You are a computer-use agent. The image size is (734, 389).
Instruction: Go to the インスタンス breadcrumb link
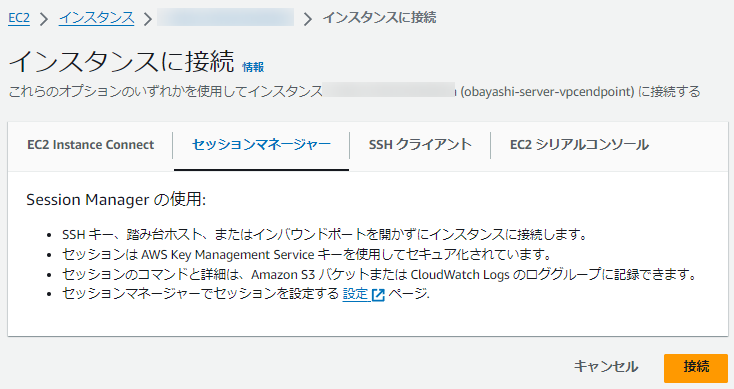(x=96, y=18)
